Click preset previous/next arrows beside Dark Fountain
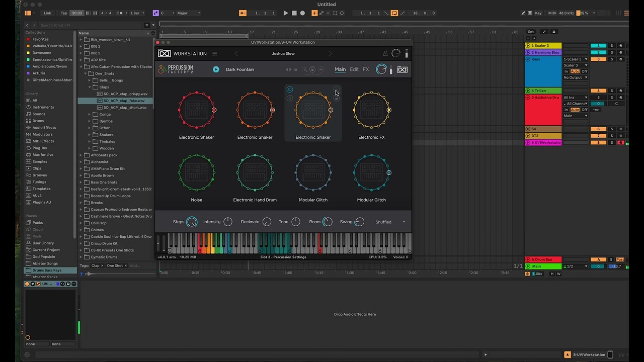This screenshot has width=644, height=362. coord(288,69)
